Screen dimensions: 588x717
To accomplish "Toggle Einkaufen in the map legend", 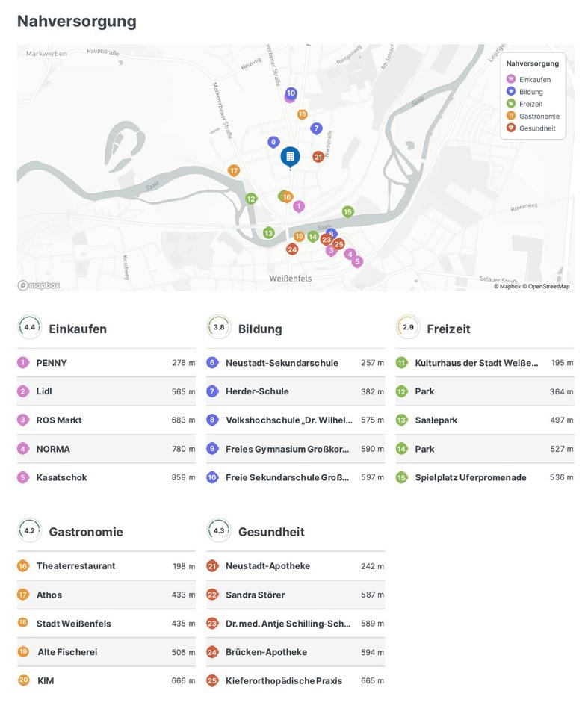I will click(533, 80).
